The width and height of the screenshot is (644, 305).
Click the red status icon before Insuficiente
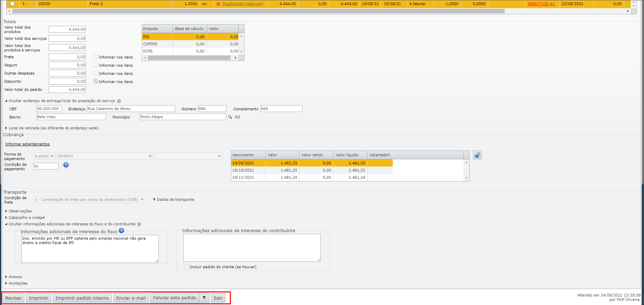218,4
